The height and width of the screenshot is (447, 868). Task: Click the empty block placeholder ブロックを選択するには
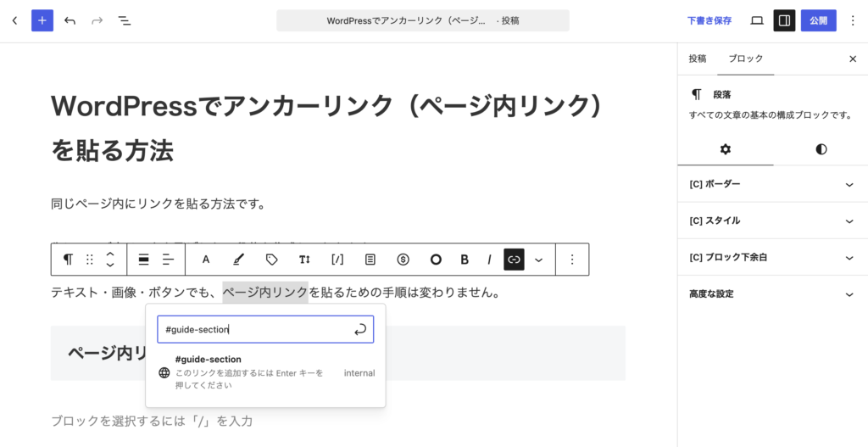click(152, 421)
